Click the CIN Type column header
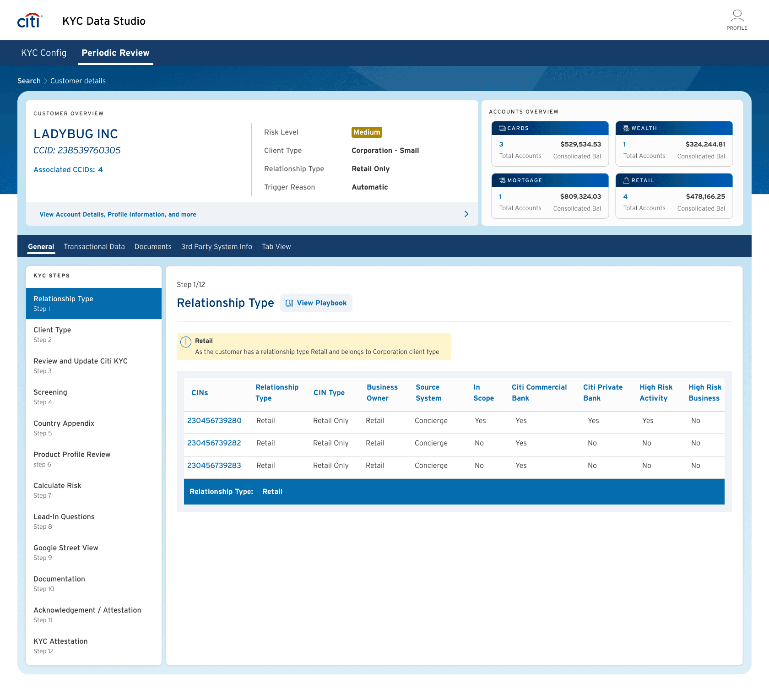769x700 pixels. (x=329, y=393)
